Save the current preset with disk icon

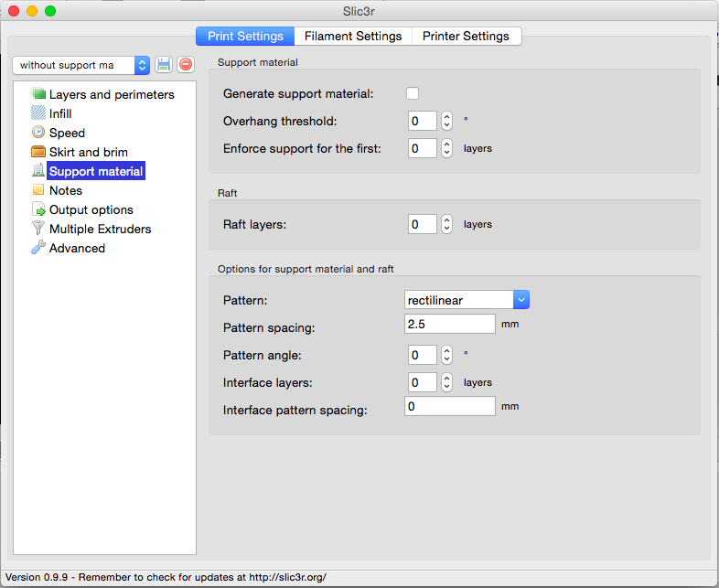[x=164, y=65]
